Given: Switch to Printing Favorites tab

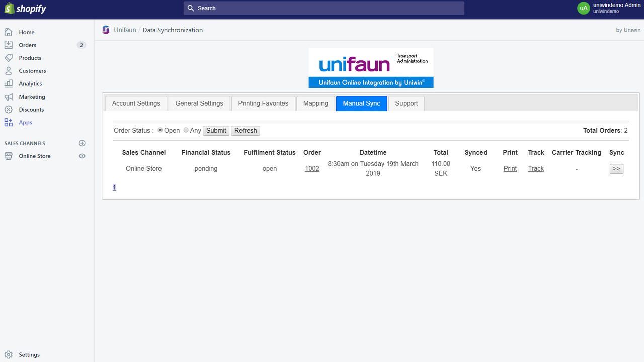Looking at the screenshot, I should tap(263, 103).
